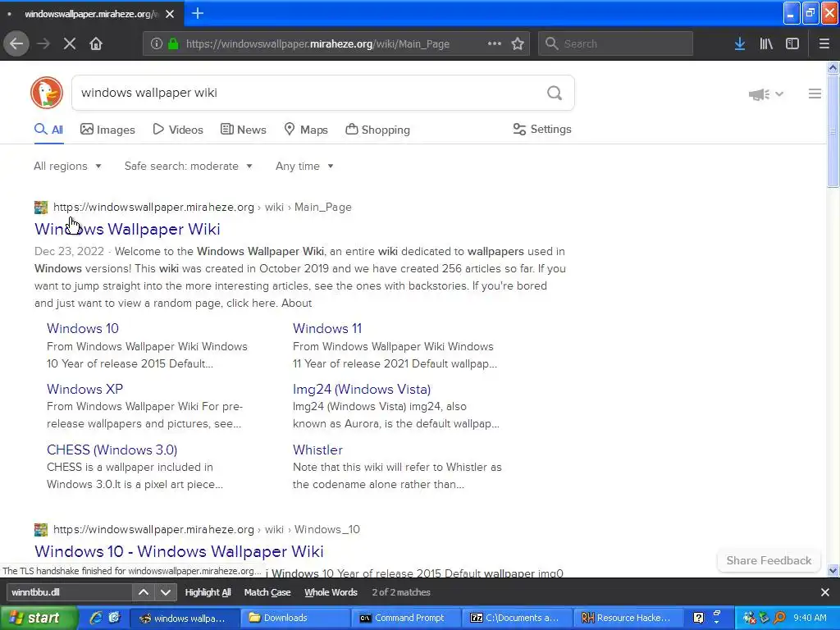Open the Windows Wallpaper Wiki result title

pos(127,230)
